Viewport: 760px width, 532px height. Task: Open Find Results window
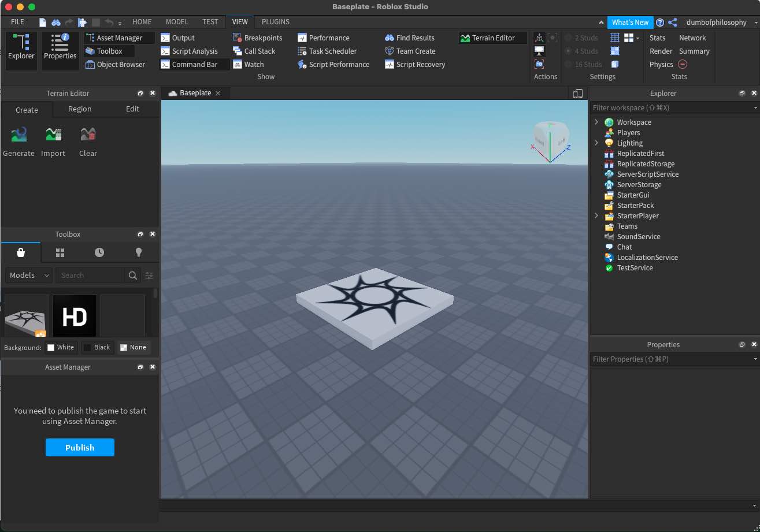(x=409, y=38)
